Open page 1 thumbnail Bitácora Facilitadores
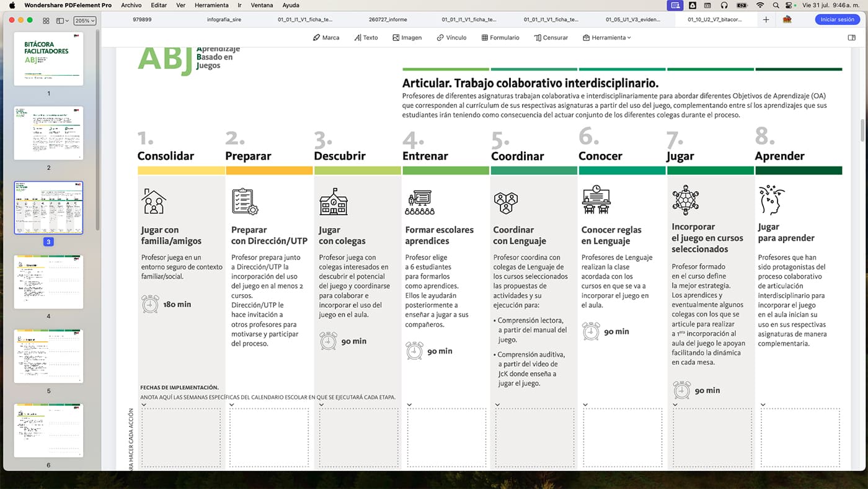The height and width of the screenshot is (489, 868). click(48, 59)
